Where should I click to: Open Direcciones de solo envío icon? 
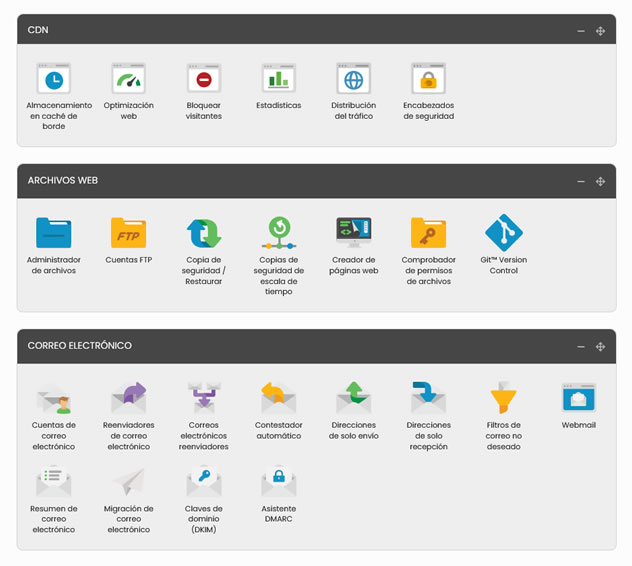(353, 398)
